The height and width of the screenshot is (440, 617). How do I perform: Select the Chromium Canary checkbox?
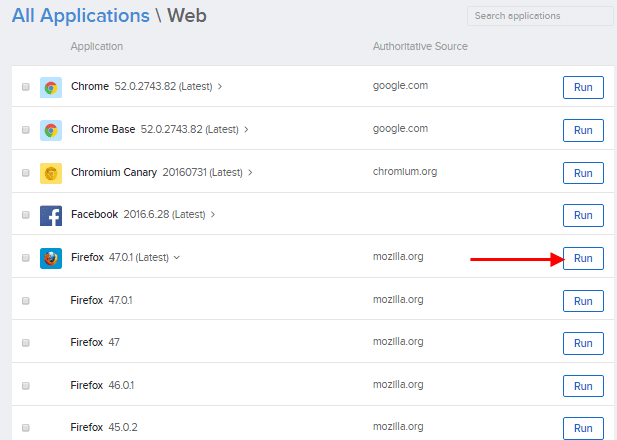tap(26, 172)
